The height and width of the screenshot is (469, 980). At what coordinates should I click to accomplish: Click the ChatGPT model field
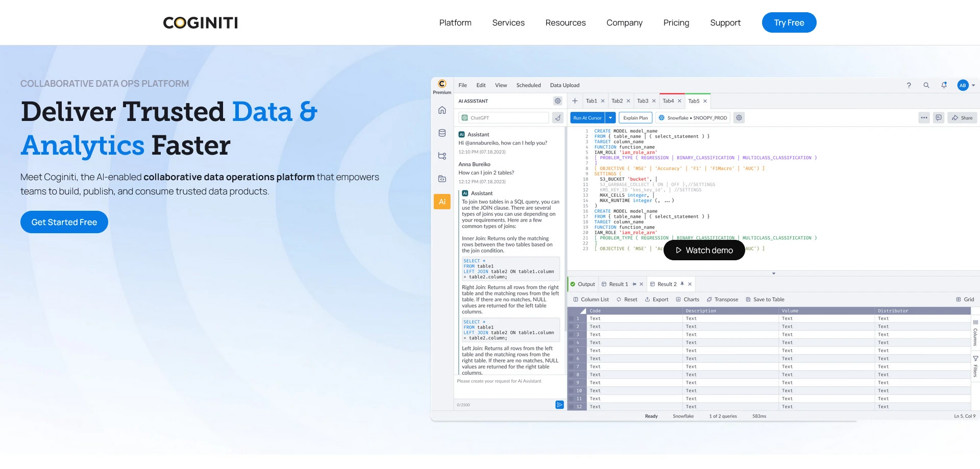pos(504,118)
